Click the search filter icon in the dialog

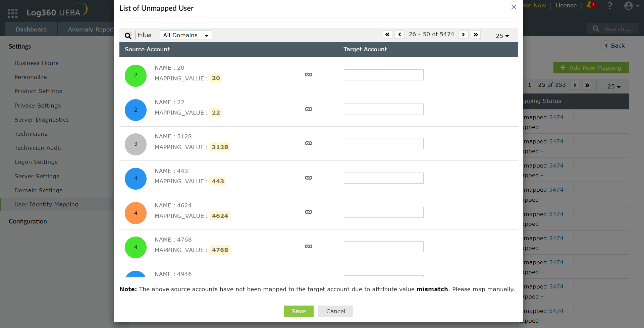coord(128,35)
